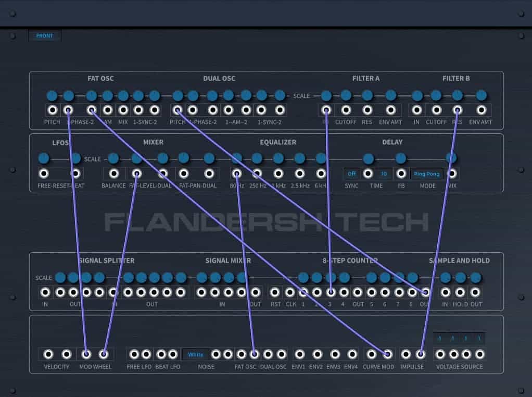Image resolution: width=532 pixels, height=397 pixels.
Task: Click the EQUALIZER section title
Action: click(x=278, y=142)
